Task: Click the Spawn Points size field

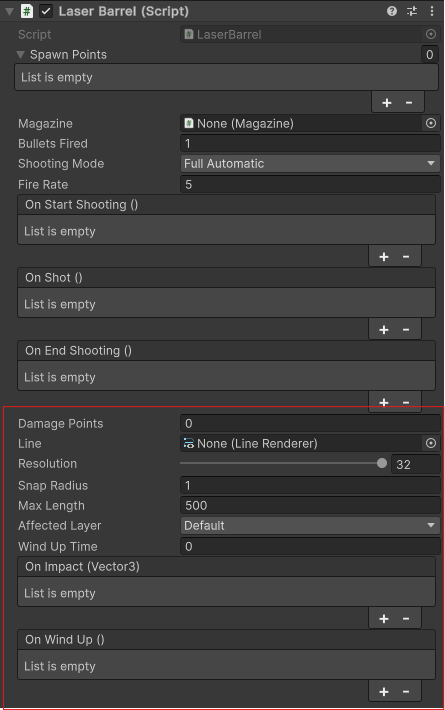Action: (430, 55)
